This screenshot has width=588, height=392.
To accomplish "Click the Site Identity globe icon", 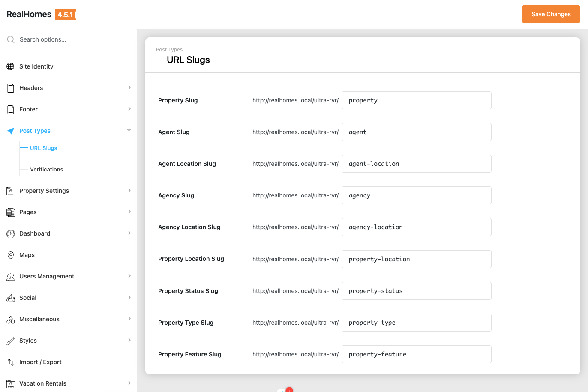I will [x=11, y=66].
